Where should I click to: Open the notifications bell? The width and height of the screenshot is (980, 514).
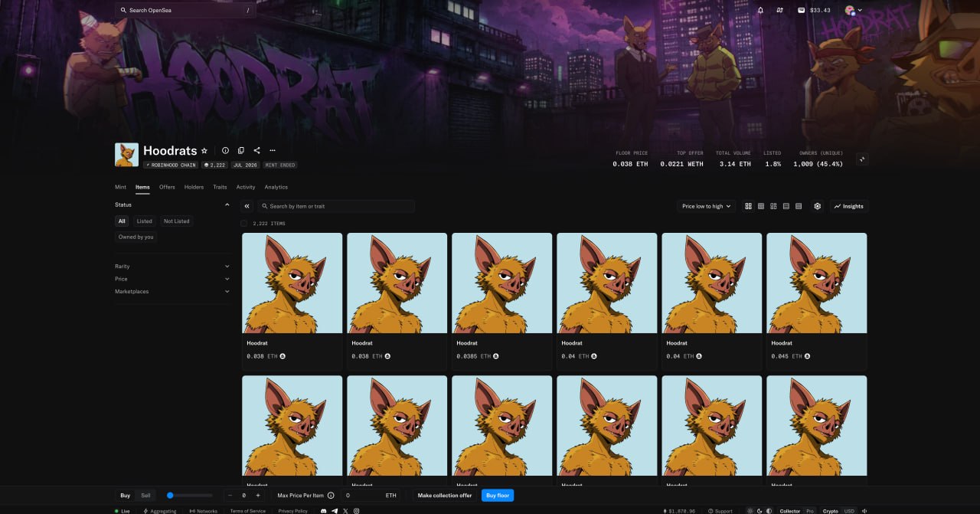760,10
